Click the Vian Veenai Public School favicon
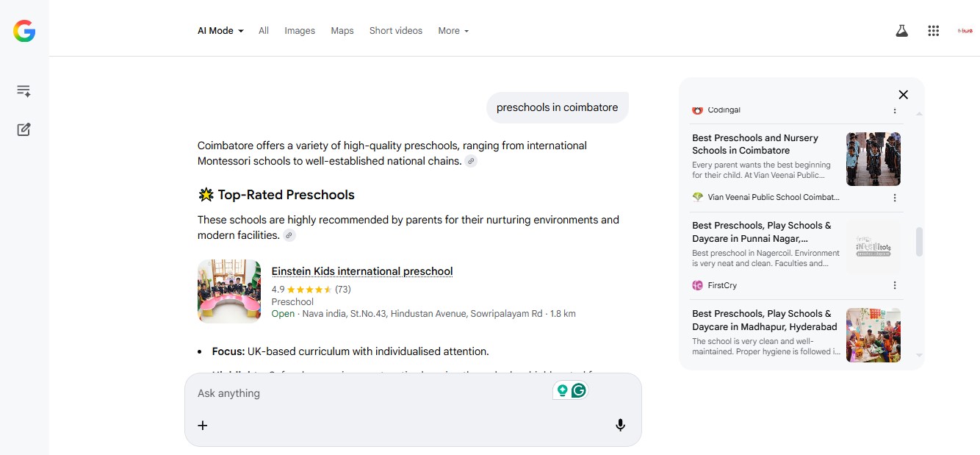The width and height of the screenshot is (980, 455). point(698,197)
